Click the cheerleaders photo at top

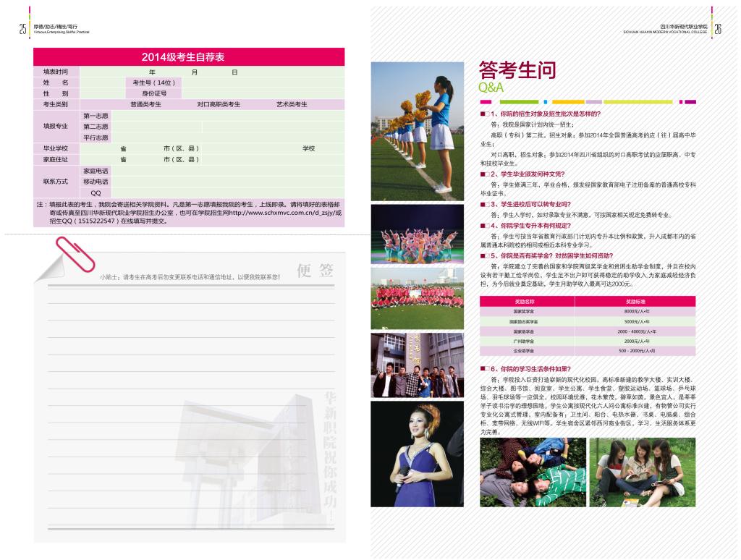click(x=418, y=130)
